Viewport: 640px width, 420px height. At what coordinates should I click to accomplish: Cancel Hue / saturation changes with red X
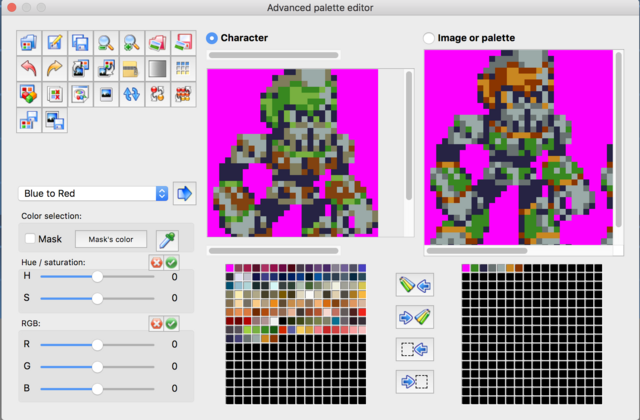[156, 262]
